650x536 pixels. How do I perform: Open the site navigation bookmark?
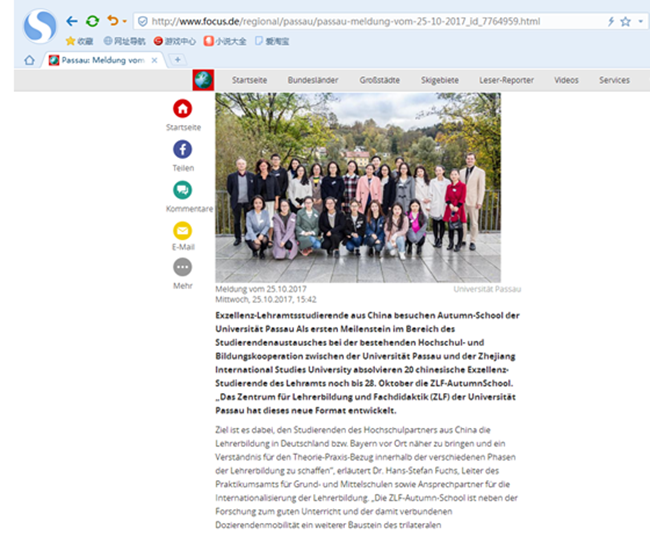124,41
